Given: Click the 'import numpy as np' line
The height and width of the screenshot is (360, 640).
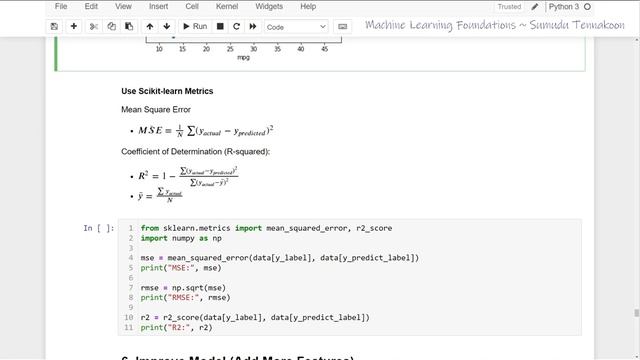Looking at the screenshot, I should click(181, 238).
